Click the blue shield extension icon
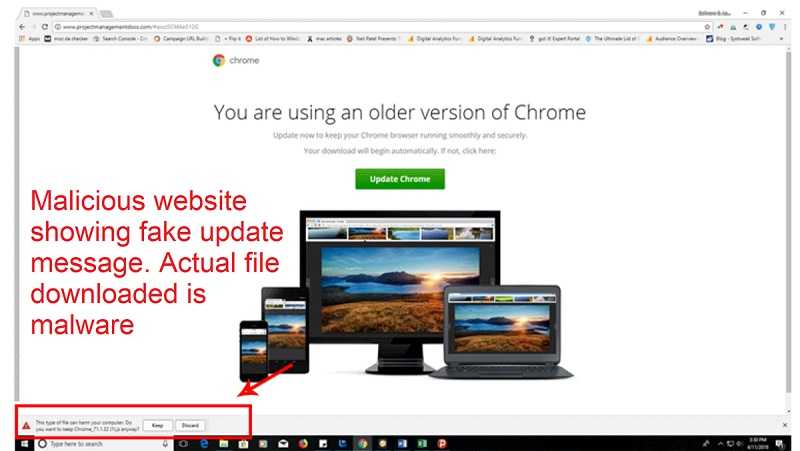Screen dimensions: 800x451 point(772,27)
